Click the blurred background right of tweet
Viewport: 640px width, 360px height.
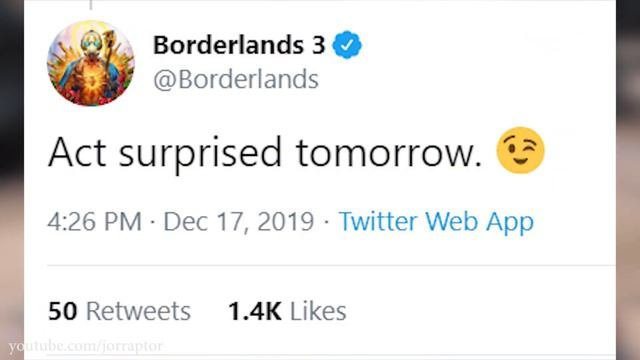tap(628, 180)
